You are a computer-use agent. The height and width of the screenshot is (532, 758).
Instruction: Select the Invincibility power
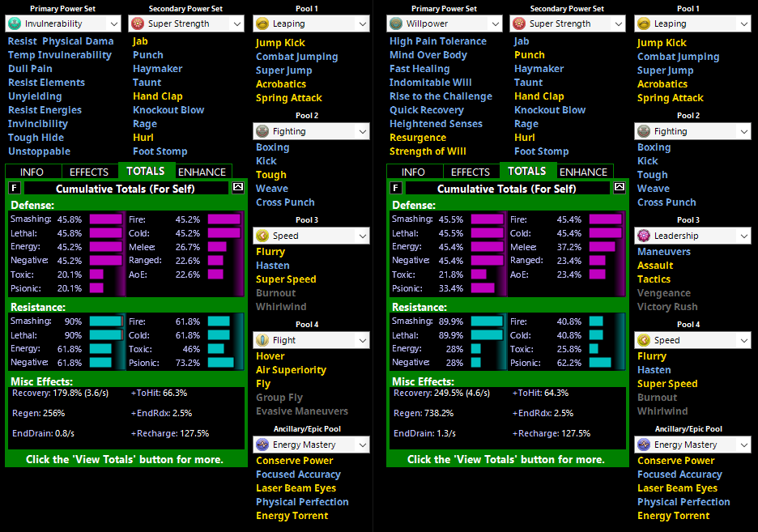tap(38, 124)
